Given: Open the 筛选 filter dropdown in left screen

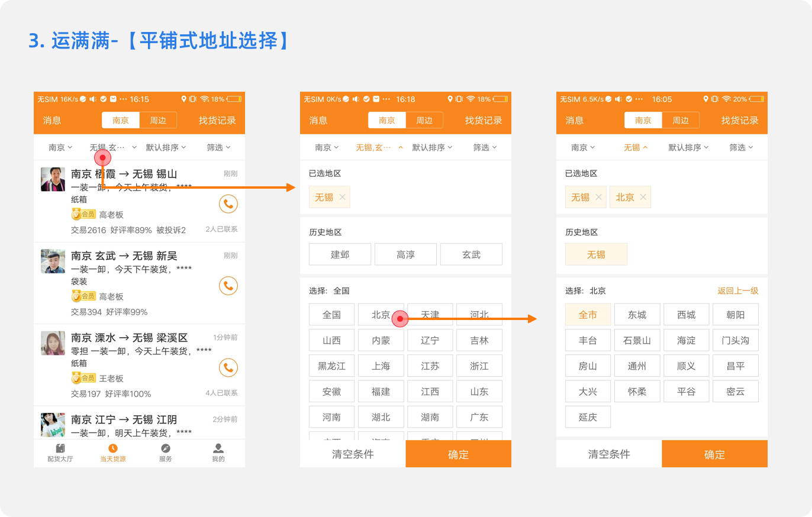Looking at the screenshot, I should pos(218,147).
